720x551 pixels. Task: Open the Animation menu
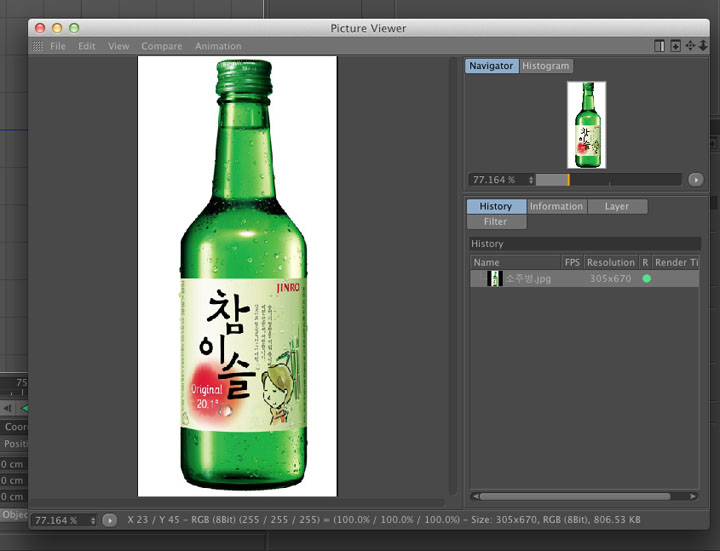tap(218, 46)
